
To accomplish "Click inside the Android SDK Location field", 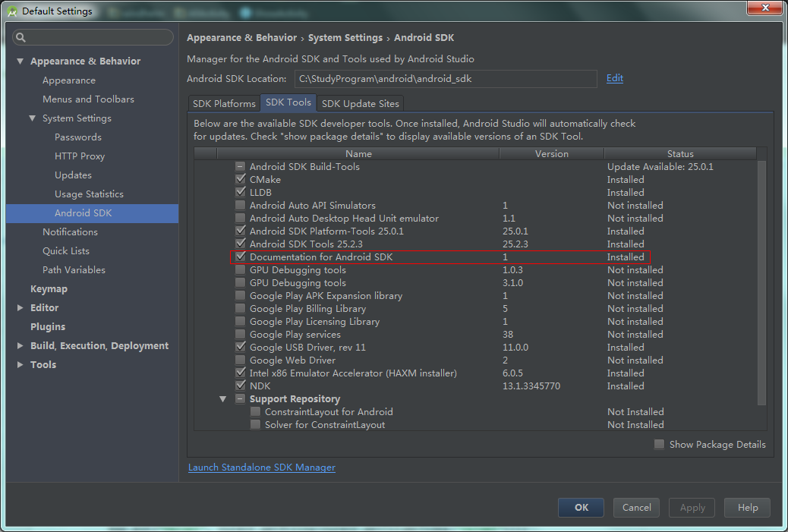I will tap(444, 78).
